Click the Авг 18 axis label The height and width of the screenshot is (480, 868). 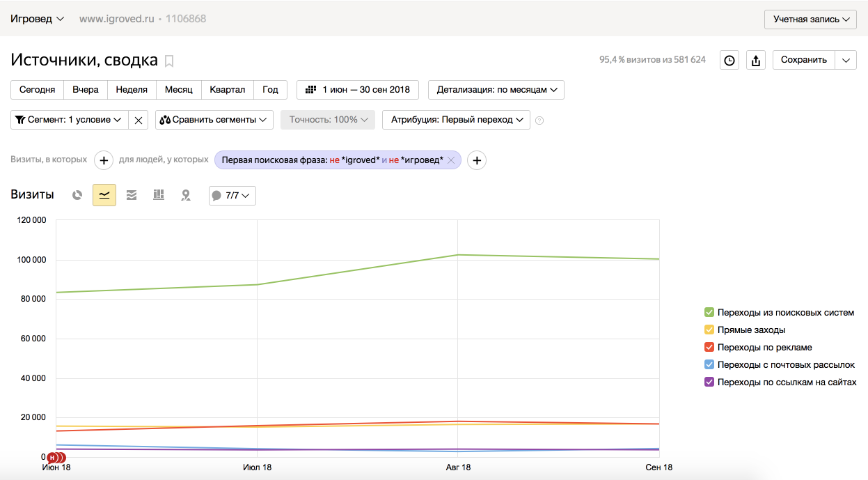point(458,467)
